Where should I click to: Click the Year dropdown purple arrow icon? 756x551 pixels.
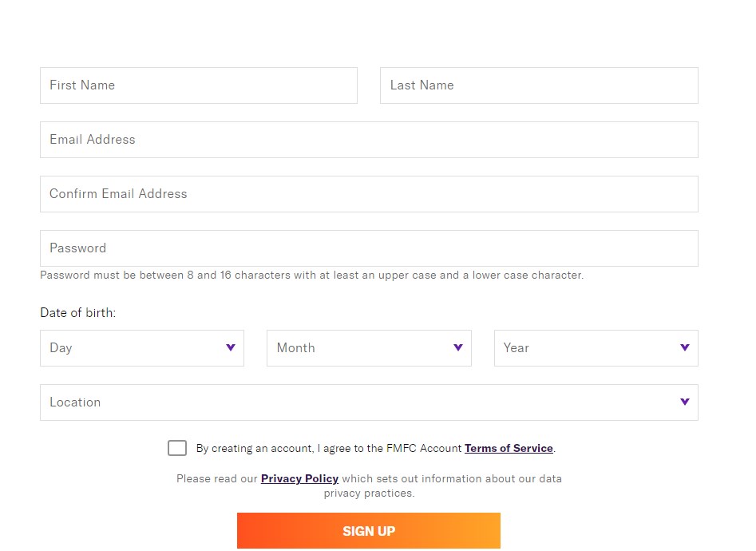(x=685, y=347)
